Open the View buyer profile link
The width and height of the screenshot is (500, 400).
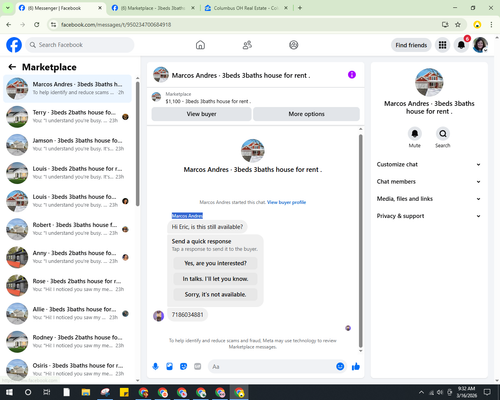[x=286, y=202]
